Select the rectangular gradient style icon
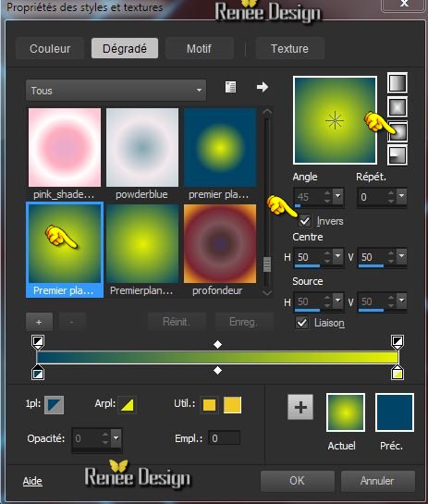This screenshot has width=428, height=504. click(x=397, y=106)
